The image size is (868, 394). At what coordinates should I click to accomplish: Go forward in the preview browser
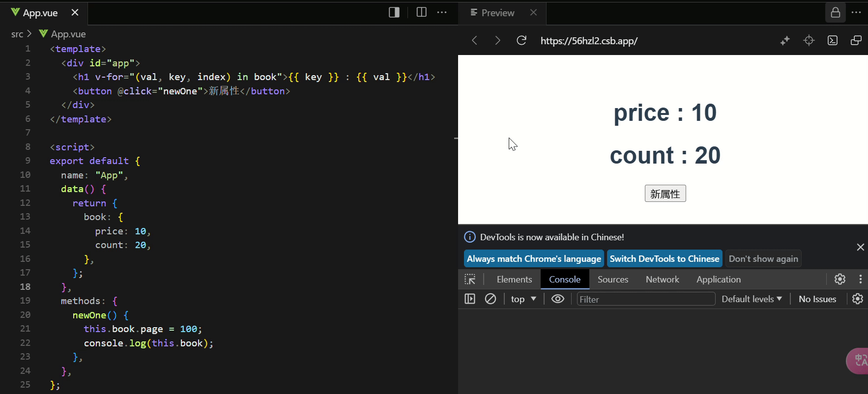(x=497, y=40)
